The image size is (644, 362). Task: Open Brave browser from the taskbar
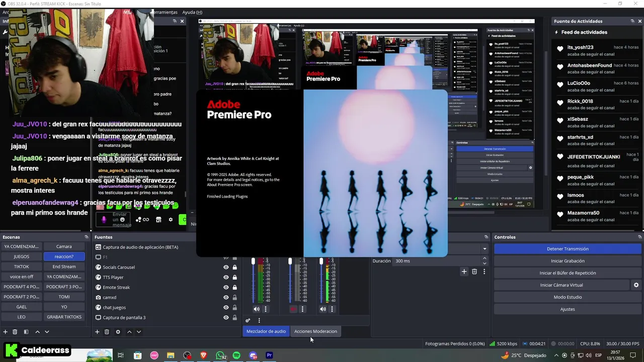(204, 355)
